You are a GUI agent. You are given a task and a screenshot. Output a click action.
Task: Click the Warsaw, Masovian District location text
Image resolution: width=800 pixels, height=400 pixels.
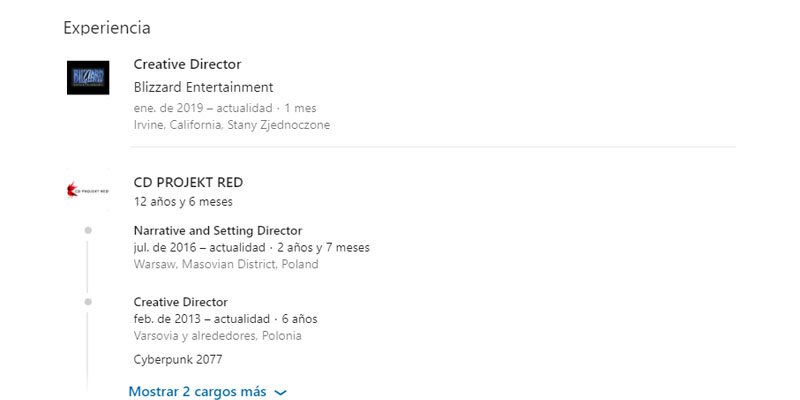pyautogui.click(x=225, y=265)
